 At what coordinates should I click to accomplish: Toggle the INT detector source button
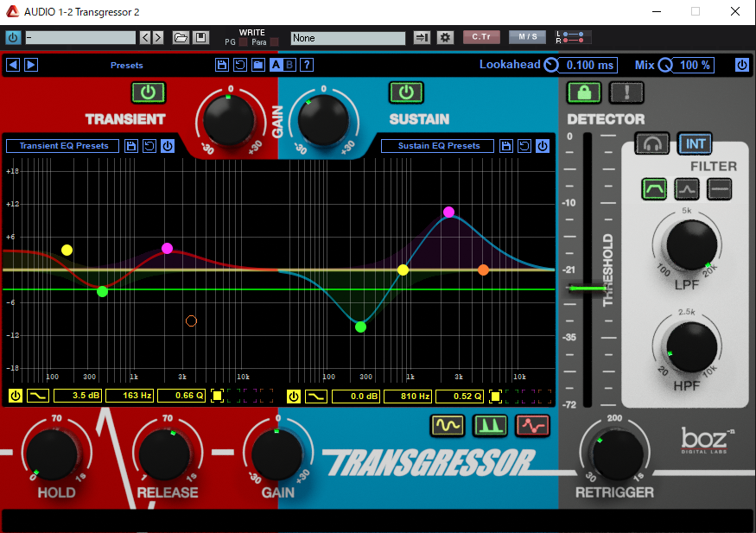695,143
